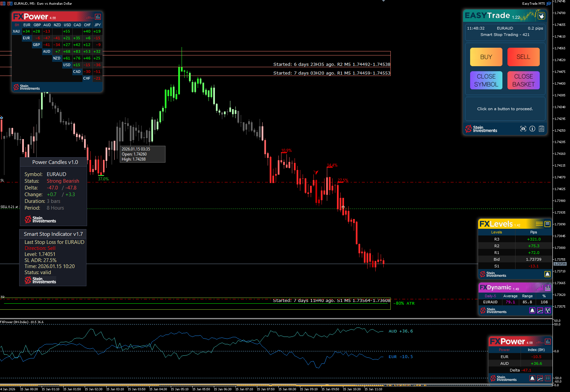This screenshot has width=570, height=392.
Task: Click the S1 M5 support zone label
Action: [x=332, y=300]
